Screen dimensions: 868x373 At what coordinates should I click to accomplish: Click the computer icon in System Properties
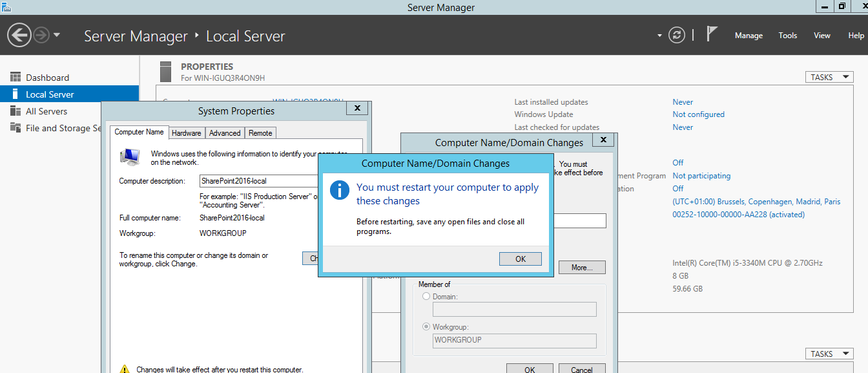[130, 156]
